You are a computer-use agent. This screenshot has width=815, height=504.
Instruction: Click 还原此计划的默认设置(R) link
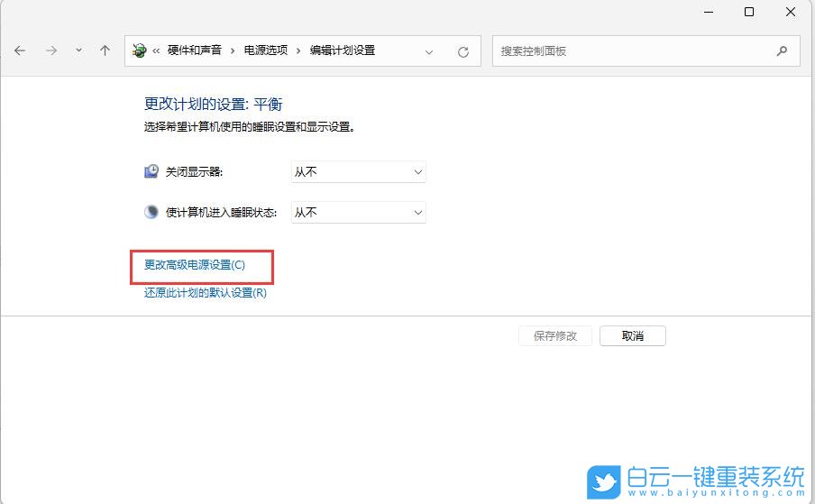click(x=206, y=293)
